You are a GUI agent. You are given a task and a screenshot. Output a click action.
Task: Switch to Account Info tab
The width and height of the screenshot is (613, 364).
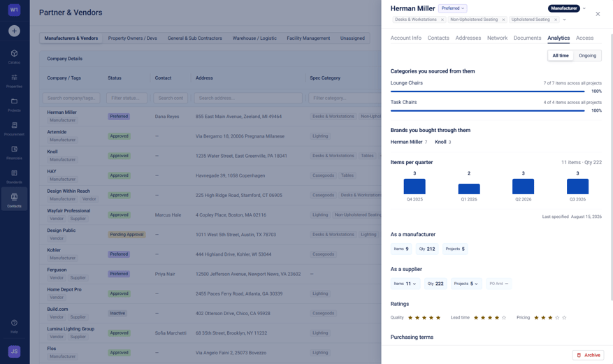(406, 38)
